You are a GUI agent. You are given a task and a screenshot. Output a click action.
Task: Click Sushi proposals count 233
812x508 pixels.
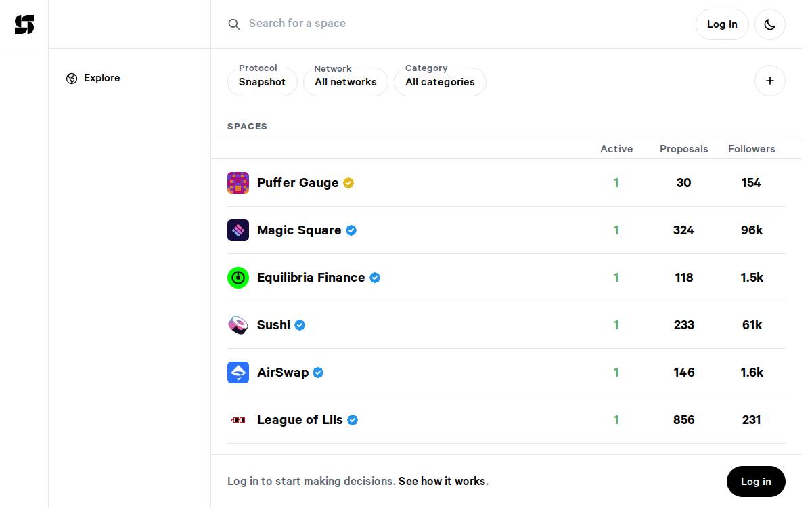click(x=684, y=325)
